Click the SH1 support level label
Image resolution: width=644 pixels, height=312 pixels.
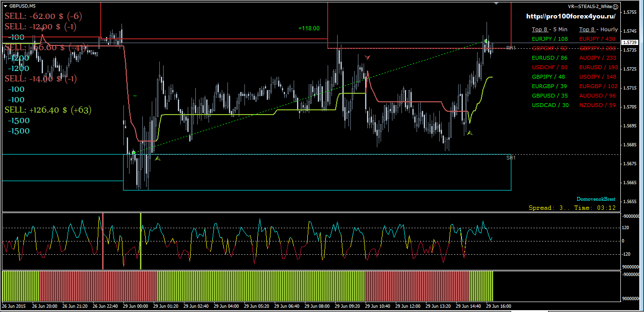point(511,158)
